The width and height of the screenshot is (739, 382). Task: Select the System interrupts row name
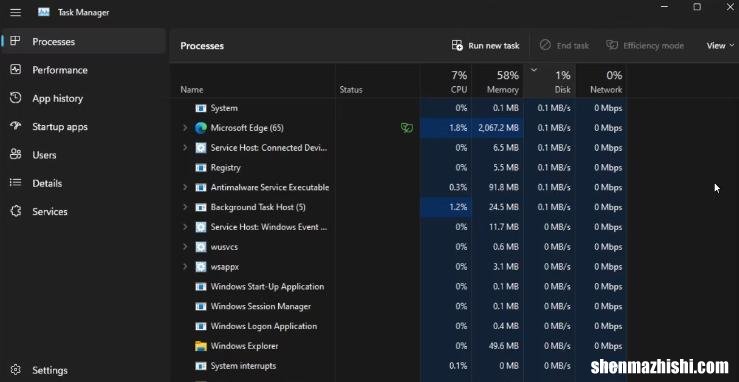(243, 366)
